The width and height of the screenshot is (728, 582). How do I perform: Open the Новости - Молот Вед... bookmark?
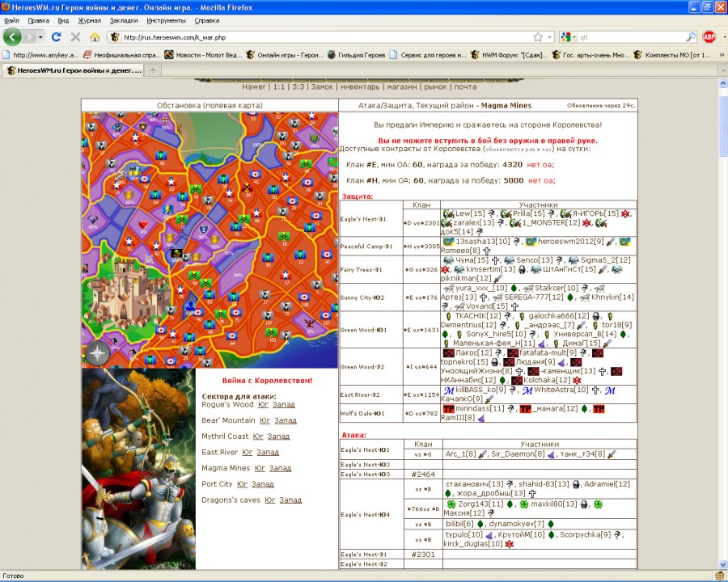pos(203,55)
